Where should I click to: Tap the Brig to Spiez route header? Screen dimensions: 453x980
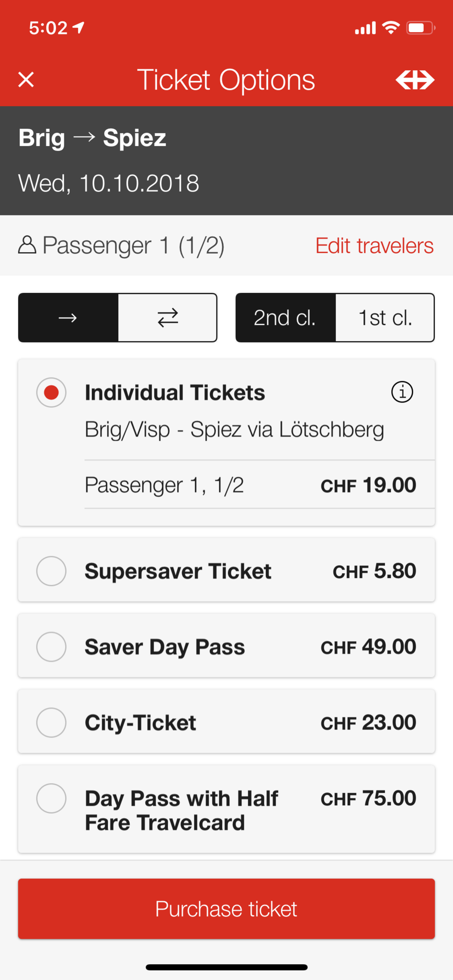[92, 138]
